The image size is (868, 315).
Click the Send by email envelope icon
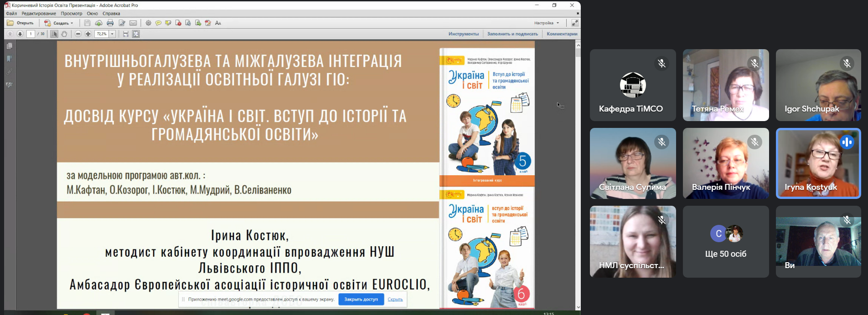click(133, 23)
